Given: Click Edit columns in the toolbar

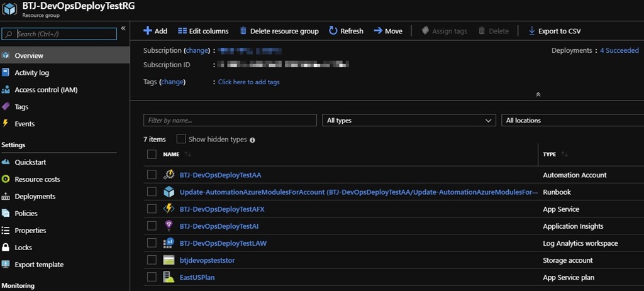Looking at the screenshot, I should coord(203,31).
